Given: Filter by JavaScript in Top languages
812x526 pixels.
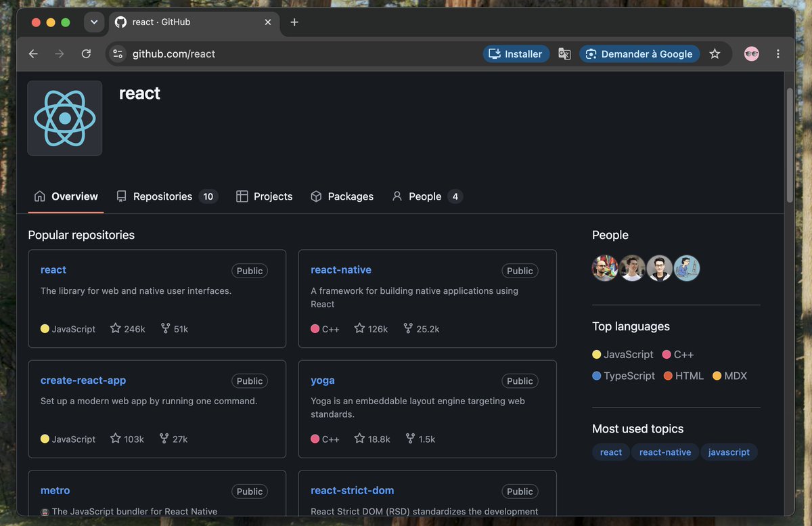Looking at the screenshot, I should tap(623, 354).
